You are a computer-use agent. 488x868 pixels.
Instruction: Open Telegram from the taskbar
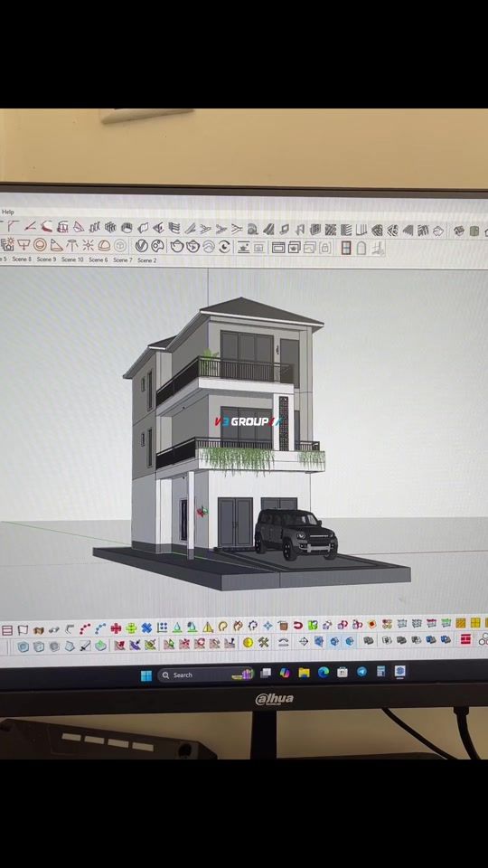coord(361,672)
